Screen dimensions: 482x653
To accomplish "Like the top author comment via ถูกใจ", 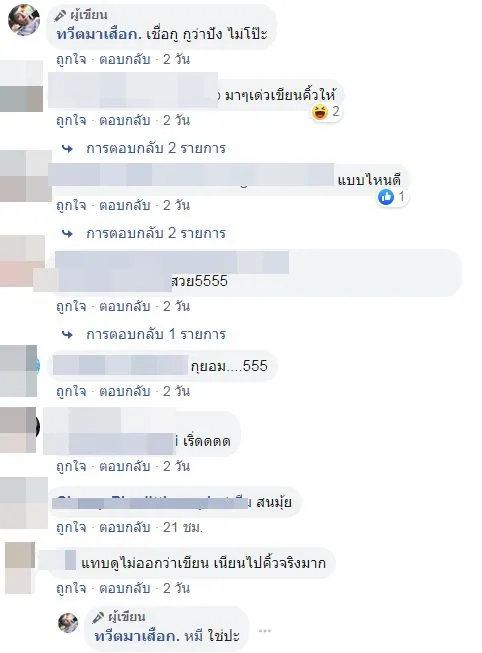I will click(71, 60).
